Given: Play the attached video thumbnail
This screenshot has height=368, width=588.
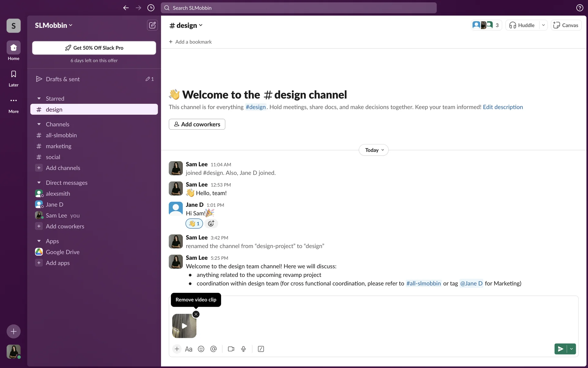Looking at the screenshot, I should point(184,326).
